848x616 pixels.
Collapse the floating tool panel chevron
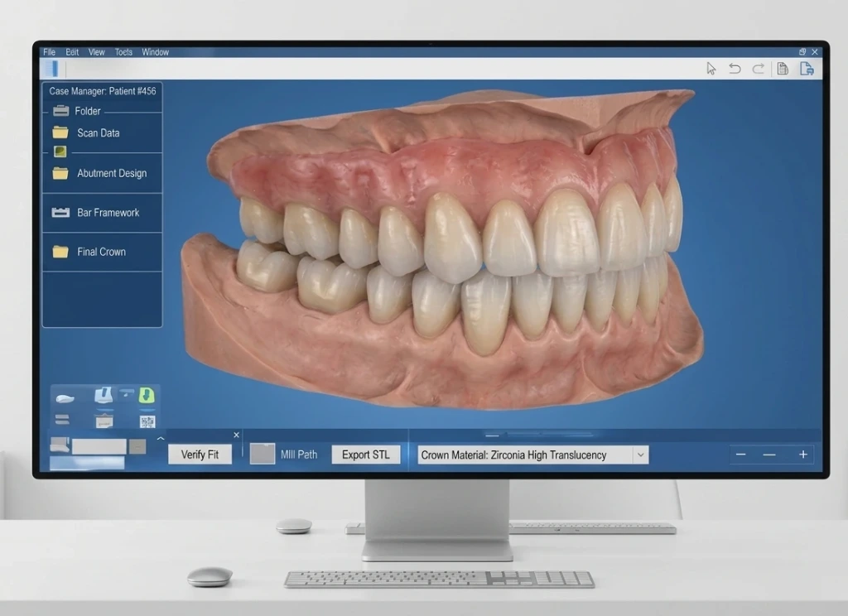[161, 438]
